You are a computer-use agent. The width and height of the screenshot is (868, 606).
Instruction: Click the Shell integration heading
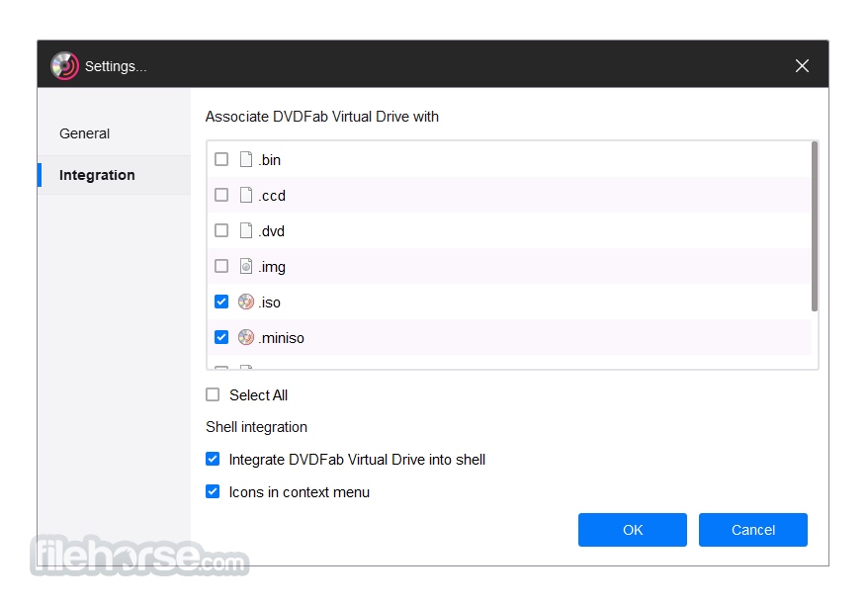click(x=256, y=427)
